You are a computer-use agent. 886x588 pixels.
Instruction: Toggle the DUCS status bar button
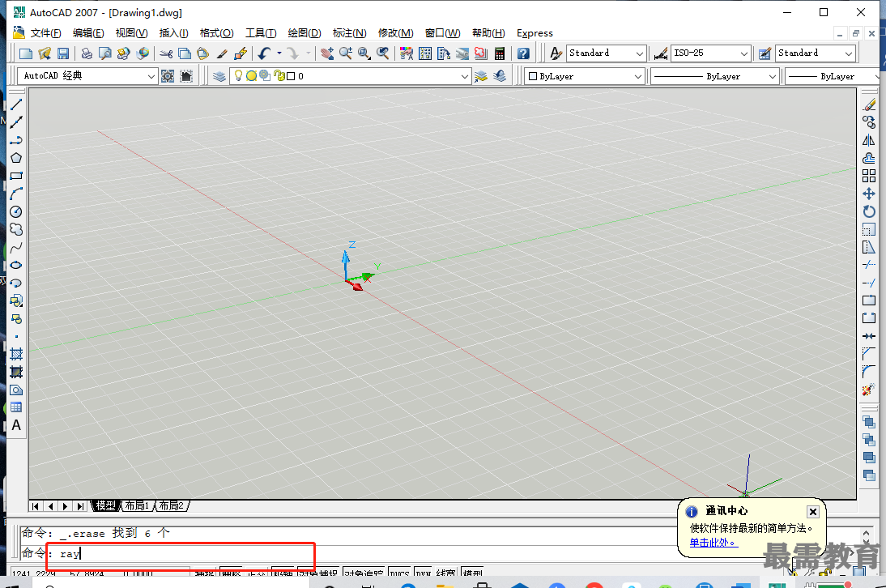(399, 573)
